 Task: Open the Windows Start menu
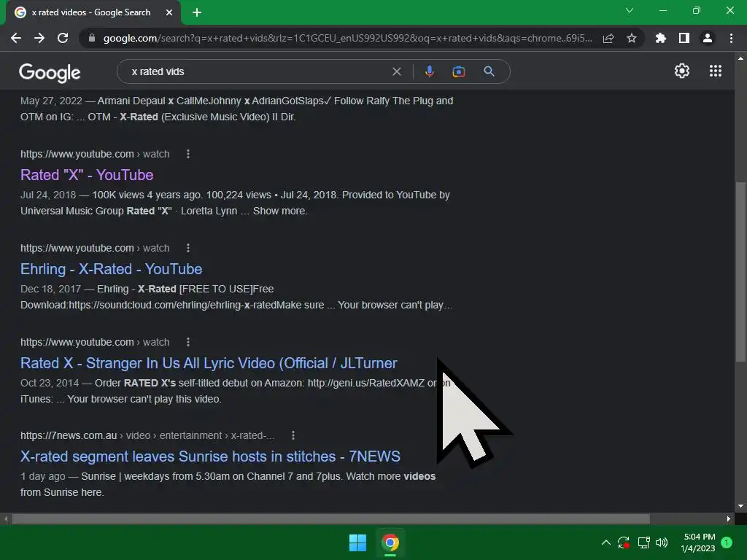[x=357, y=542]
